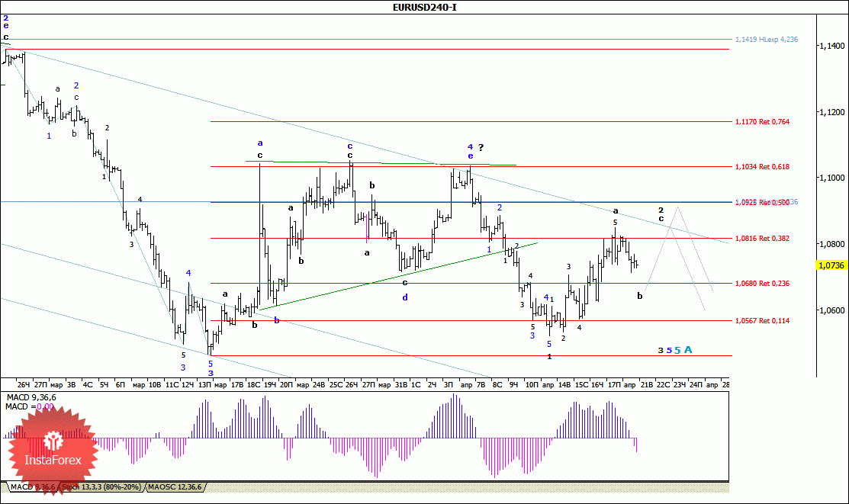Viewport: 849px width, 504px height.
Task: Select the blue 'd' wave label
Action: pos(405,297)
